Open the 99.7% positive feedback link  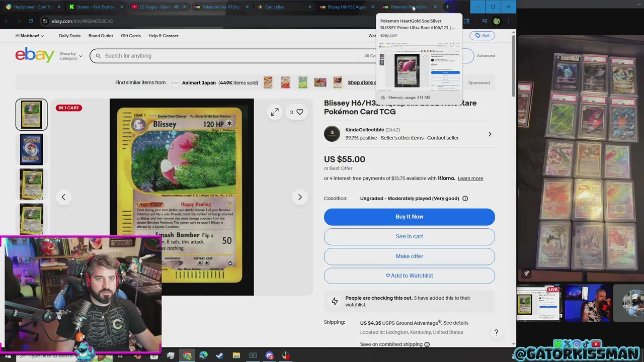pos(361,138)
